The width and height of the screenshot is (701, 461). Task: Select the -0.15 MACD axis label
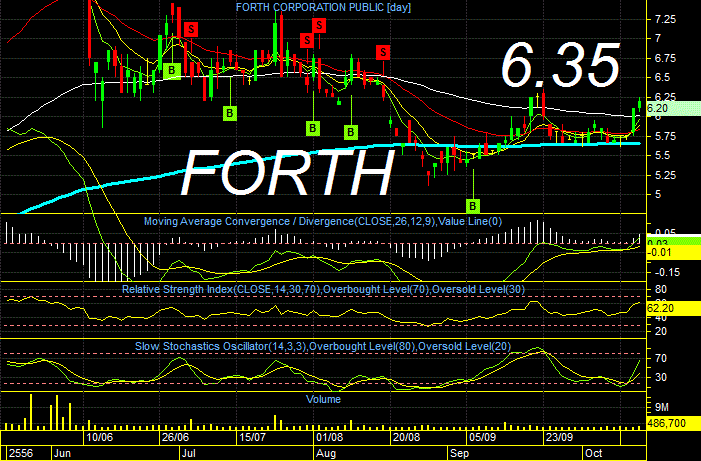point(667,272)
